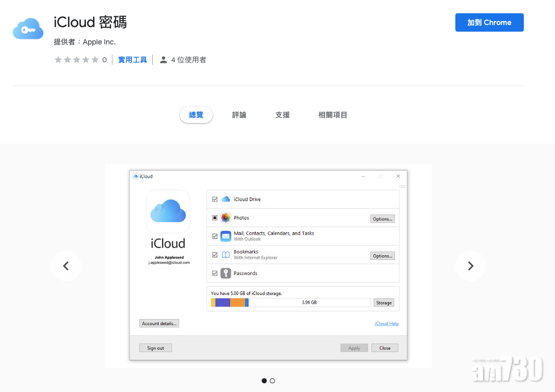Select the Photos app icon

pyautogui.click(x=225, y=218)
